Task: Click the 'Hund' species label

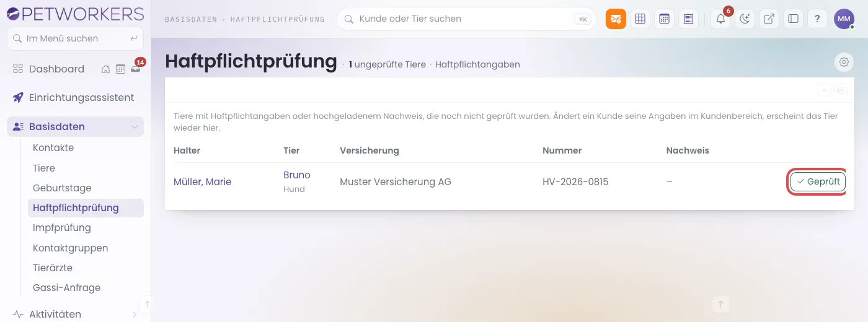Action: [x=294, y=189]
